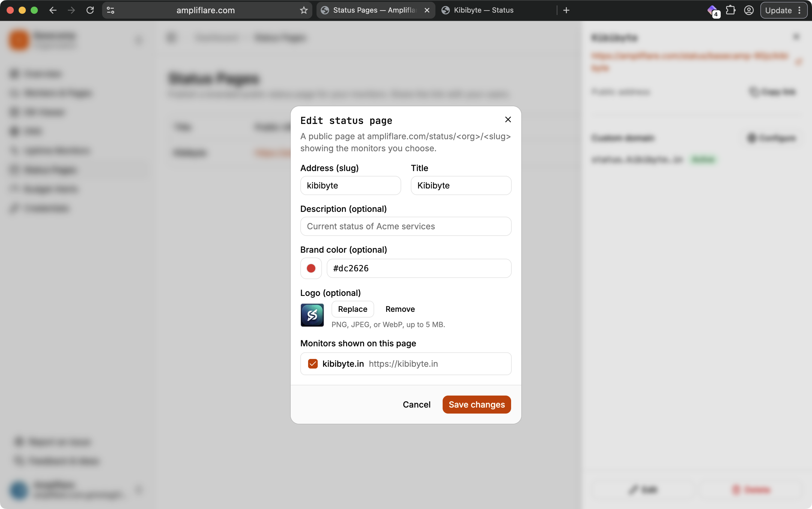Open the red brand color swatch picker
This screenshot has height=509, width=812.
click(x=311, y=268)
